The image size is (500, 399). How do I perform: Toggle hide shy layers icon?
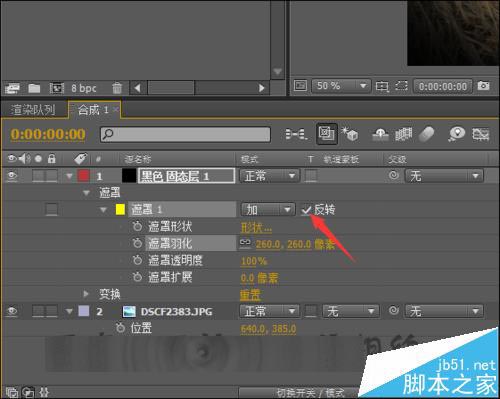[380, 135]
